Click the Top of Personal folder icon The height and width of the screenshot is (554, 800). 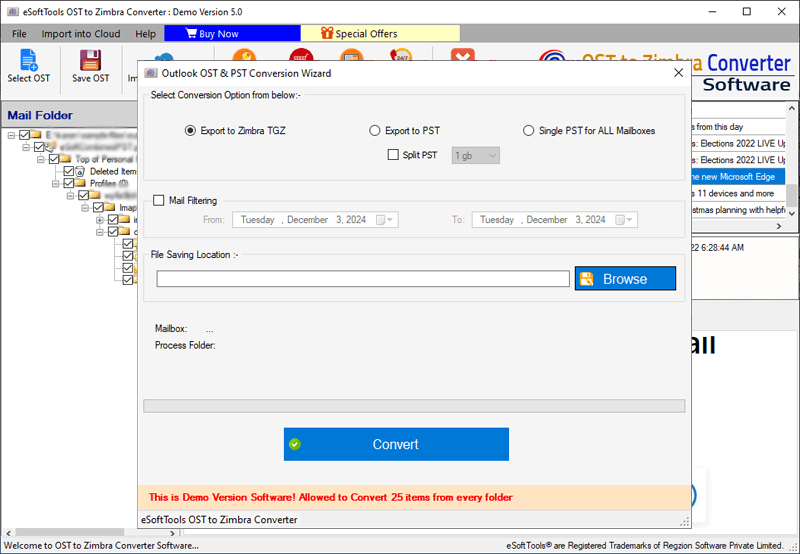pos(66,159)
